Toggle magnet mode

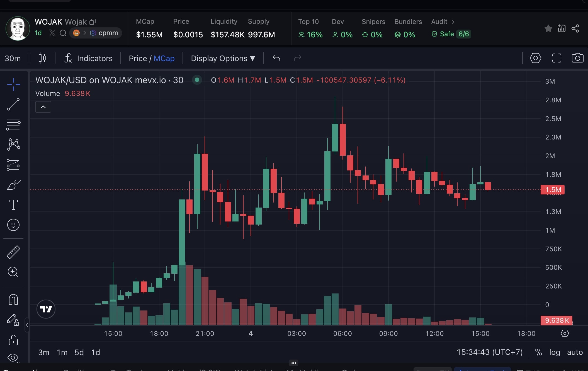pos(13,300)
